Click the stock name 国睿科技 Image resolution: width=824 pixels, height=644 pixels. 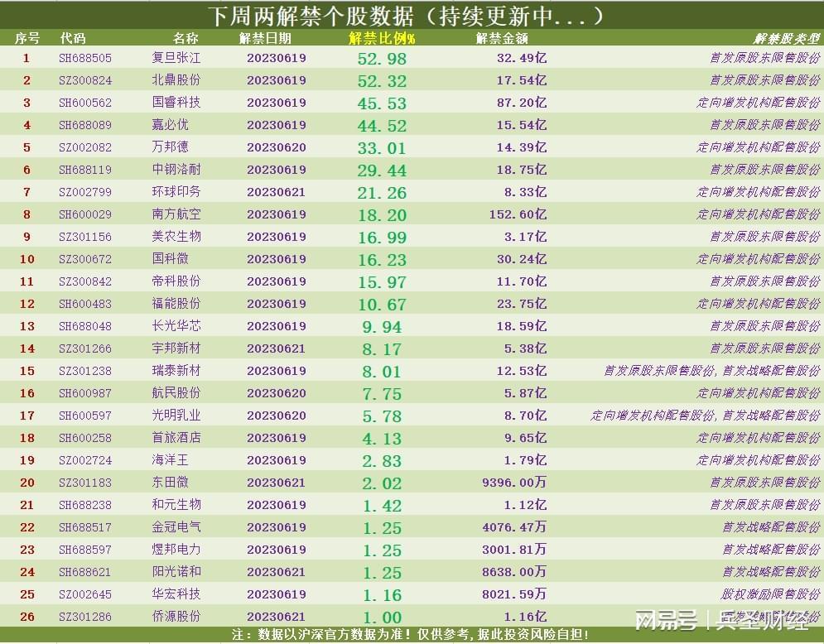coord(176,103)
